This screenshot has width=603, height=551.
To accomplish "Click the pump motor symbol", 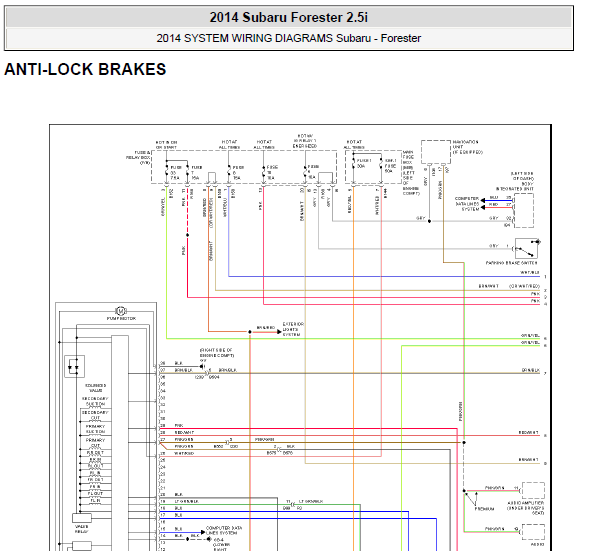I will coord(120,311).
